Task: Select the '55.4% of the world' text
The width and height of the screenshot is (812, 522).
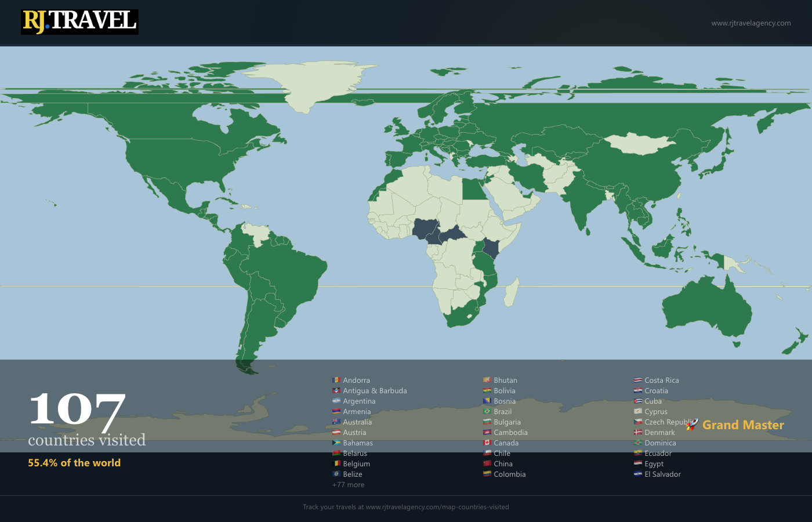Action: click(x=74, y=463)
